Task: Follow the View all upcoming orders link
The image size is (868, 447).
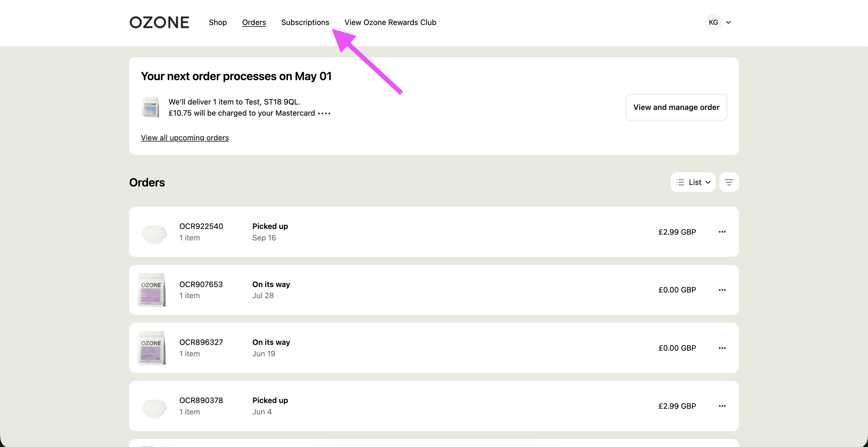Action: click(185, 138)
